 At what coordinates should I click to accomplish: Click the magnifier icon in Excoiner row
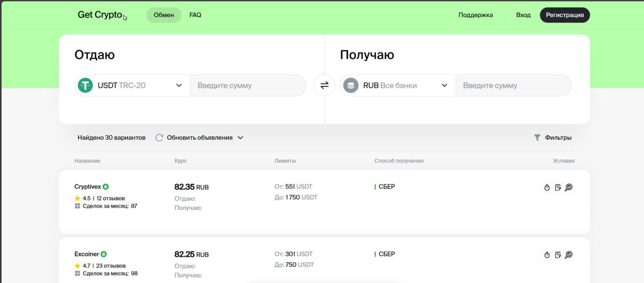click(x=569, y=255)
